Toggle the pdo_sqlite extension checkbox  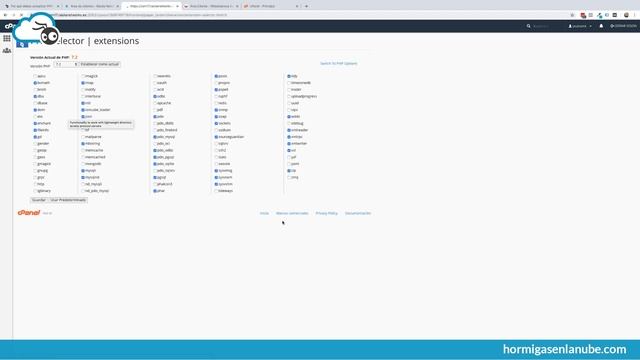(155, 164)
